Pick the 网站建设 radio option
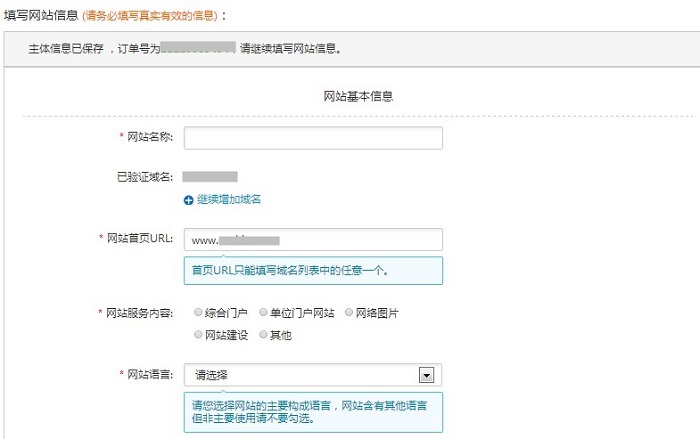This screenshot has width=700, height=439. [x=199, y=335]
